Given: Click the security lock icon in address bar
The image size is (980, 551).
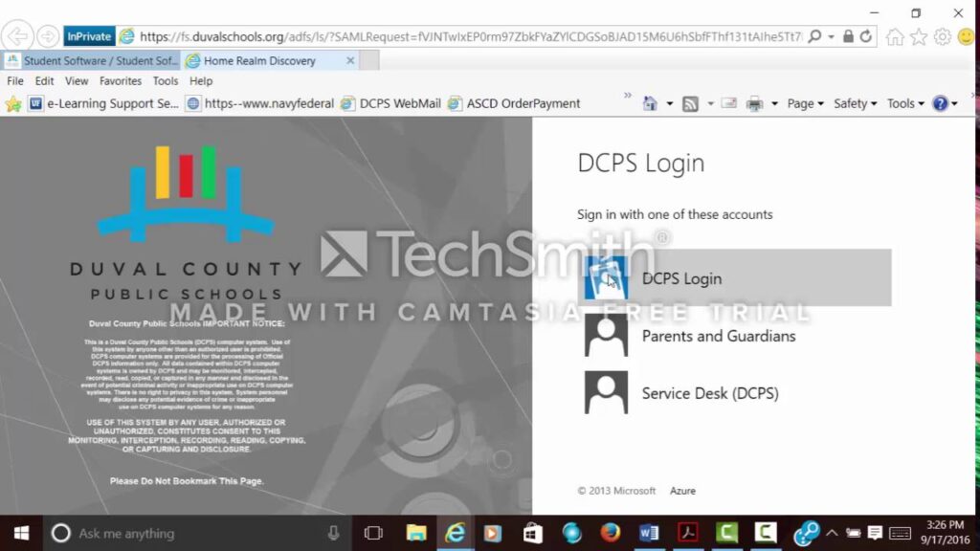Looking at the screenshot, I should [848, 36].
